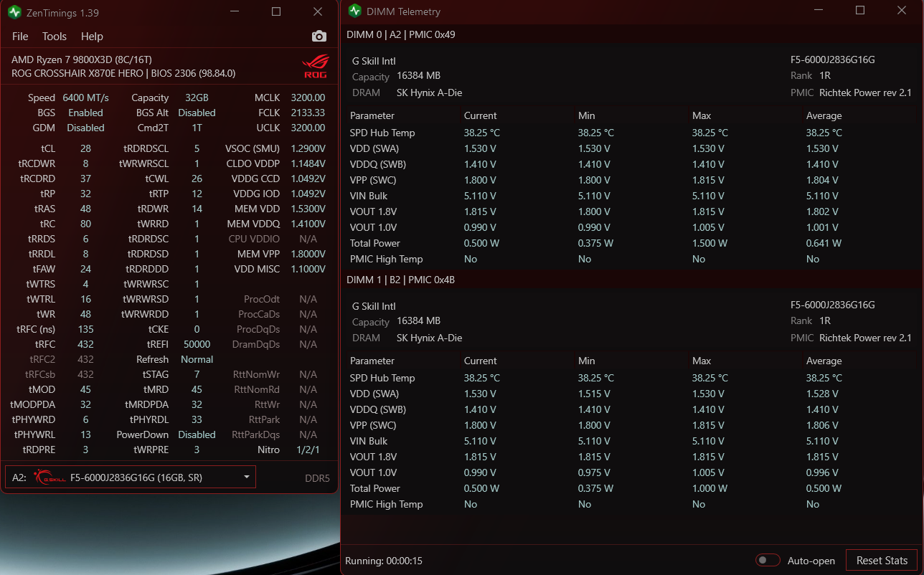924x575 pixels.
Task: Click DIMM 0 SK Hynix A-Die text
Action: [429, 92]
